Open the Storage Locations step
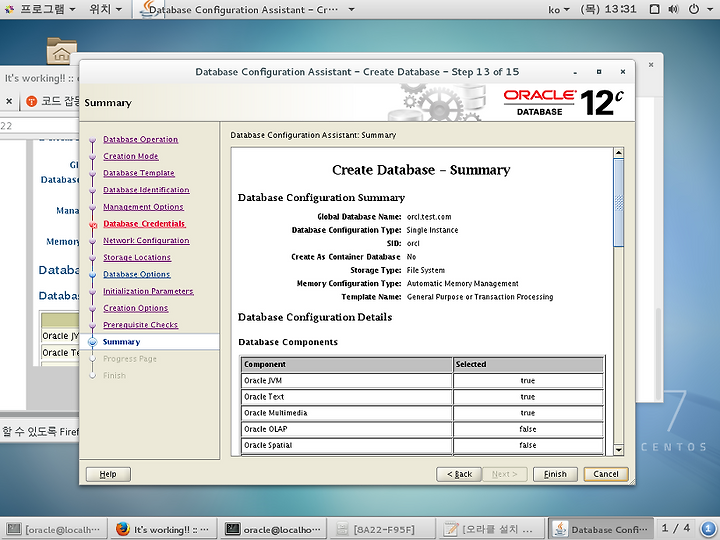This screenshot has height=540, width=720. point(137,257)
